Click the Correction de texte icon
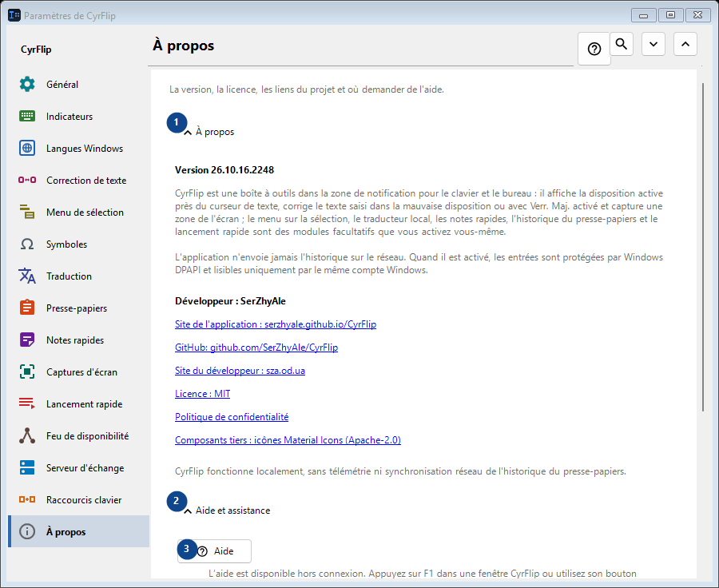 [27, 181]
